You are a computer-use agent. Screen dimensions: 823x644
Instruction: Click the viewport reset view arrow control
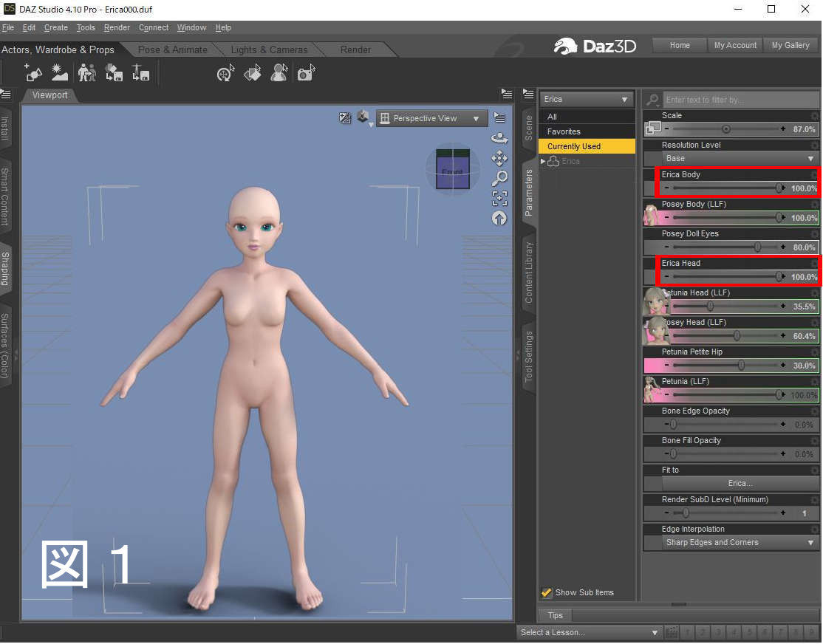(x=499, y=219)
